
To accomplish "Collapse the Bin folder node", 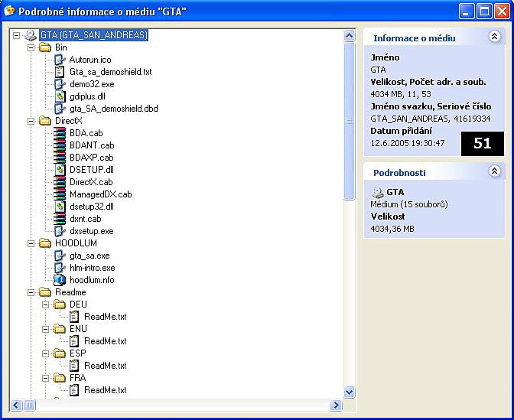I will pyautogui.click(x=31, y=47).
